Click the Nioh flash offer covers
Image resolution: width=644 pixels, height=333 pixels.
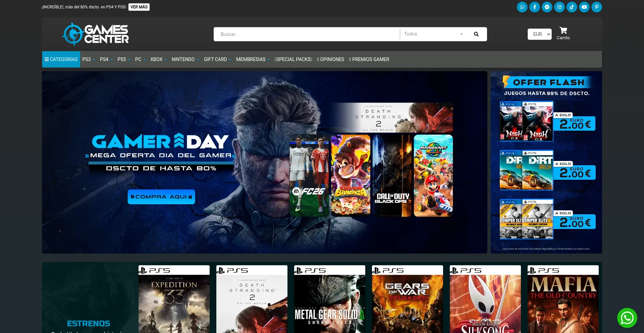(x=526, y=121)
